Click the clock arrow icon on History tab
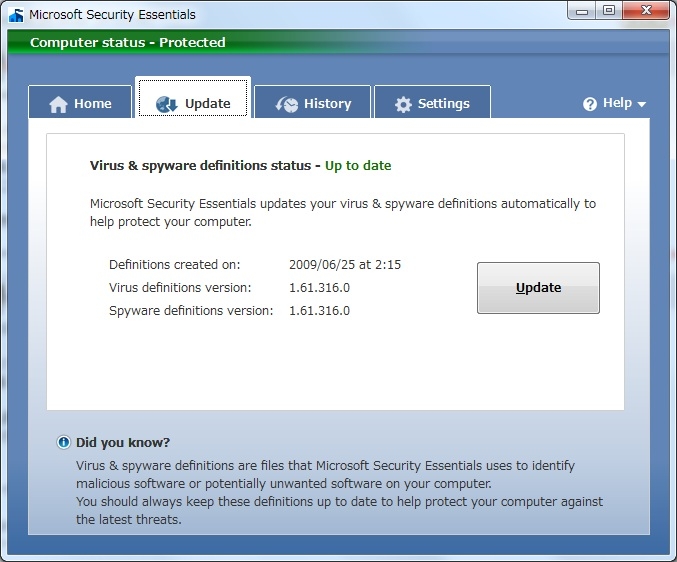 click(x=287, y=104)
